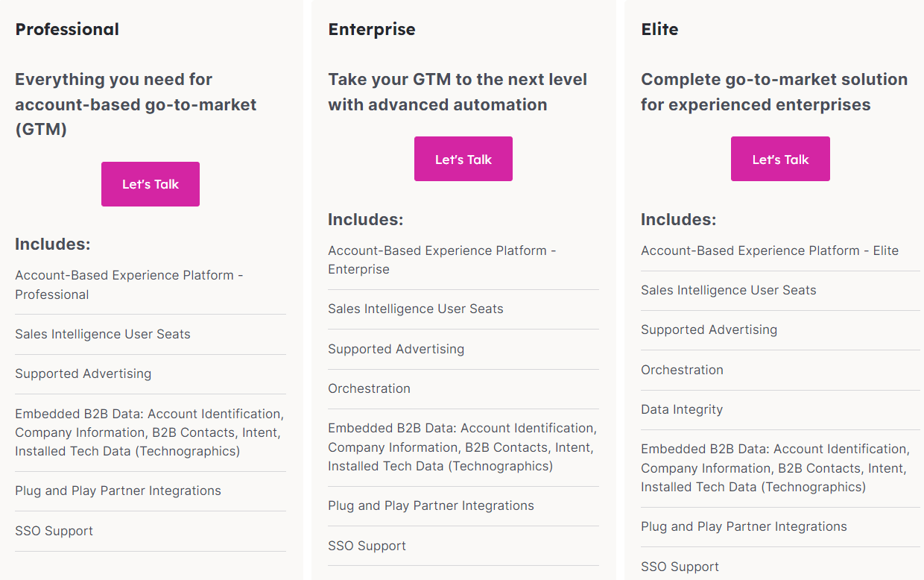Click Supported Advertising in Enterprise list
This screenshot has height=580, width=924.
pyautogui.click(x=396, y=349)
